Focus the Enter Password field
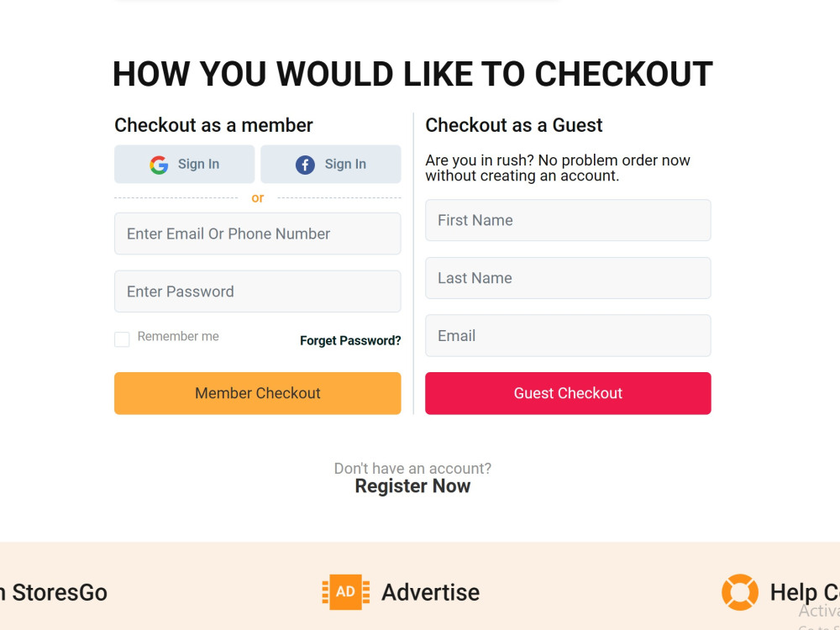840x630 pixels. (258, 291)
